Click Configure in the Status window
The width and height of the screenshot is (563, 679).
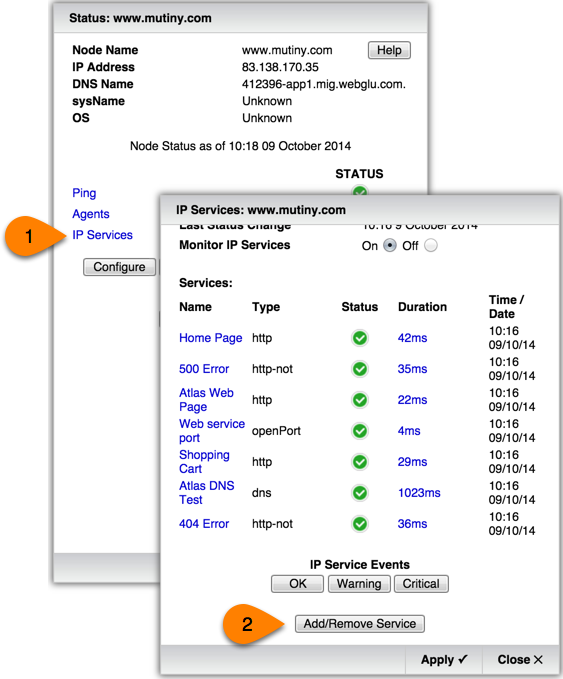pyautogui.click(x=119, y=267)
